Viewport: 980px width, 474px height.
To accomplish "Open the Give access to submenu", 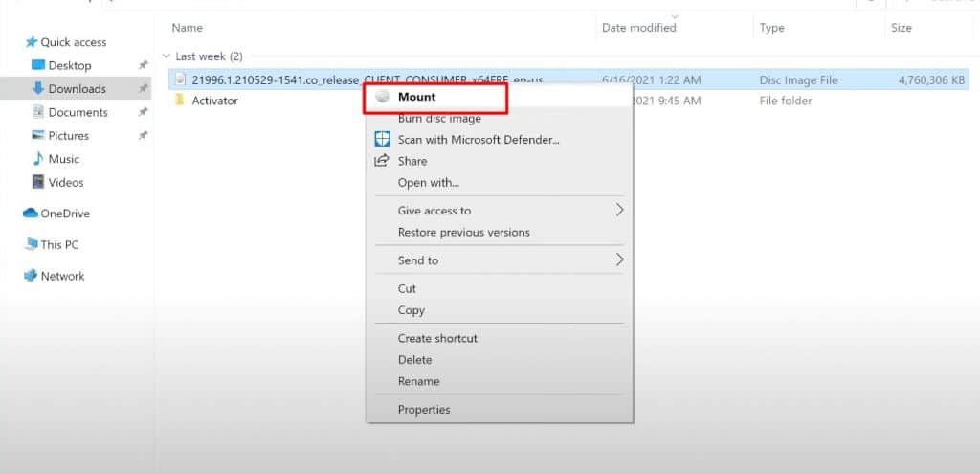I will pos(434,211).
